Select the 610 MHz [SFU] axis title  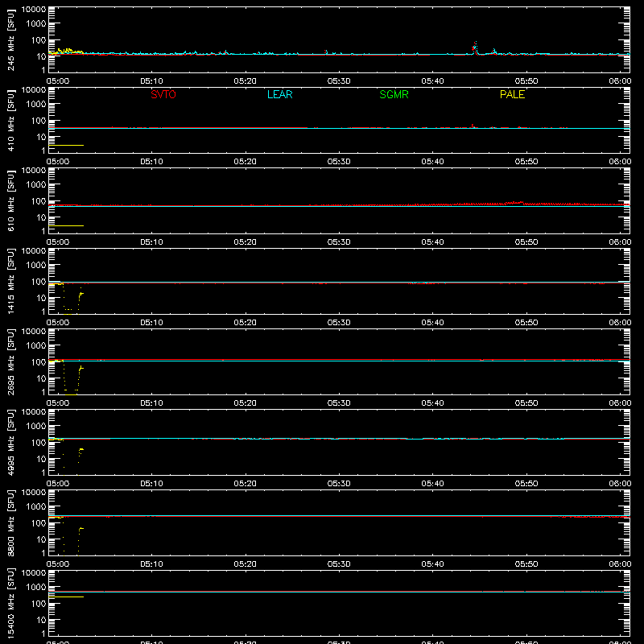coord(11,200)
